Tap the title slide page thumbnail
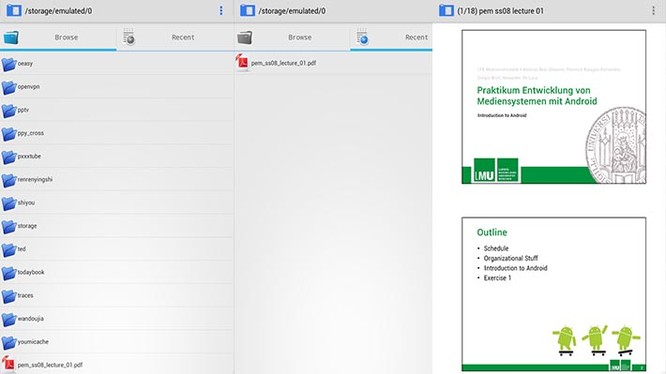This screenshot has width=666, height=374. tap(554, 107)
